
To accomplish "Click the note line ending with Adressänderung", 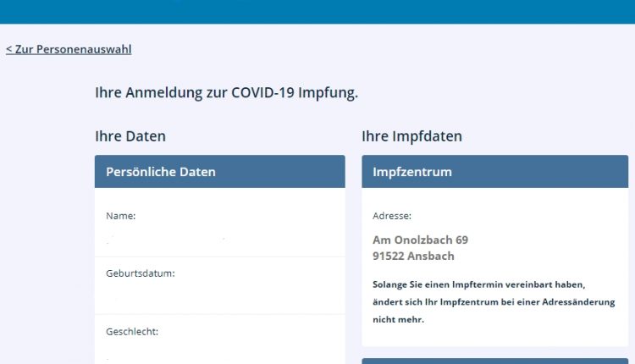I will 494,301.
